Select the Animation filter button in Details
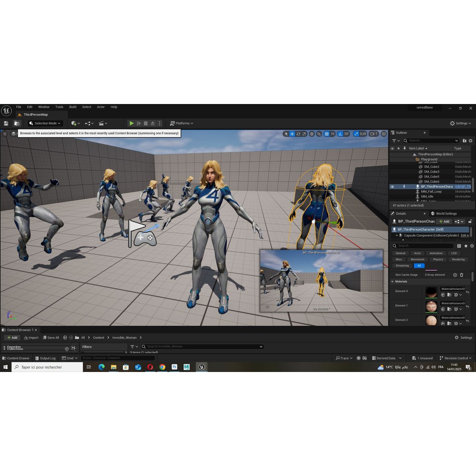476x476 pixels. tap(436, 253)
